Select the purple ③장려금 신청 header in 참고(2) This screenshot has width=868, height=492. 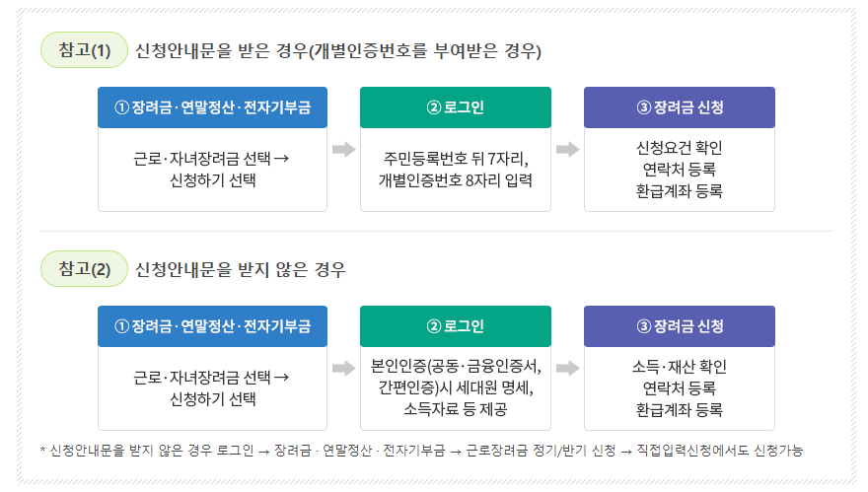tap(680, 326)
